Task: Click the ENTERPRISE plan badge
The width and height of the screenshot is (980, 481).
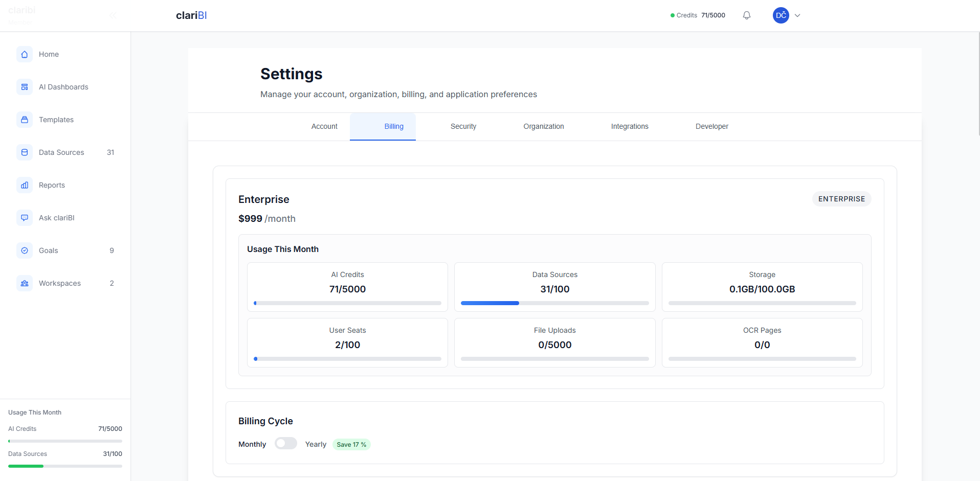Action: pyautogui.click(x=841, y=199)
